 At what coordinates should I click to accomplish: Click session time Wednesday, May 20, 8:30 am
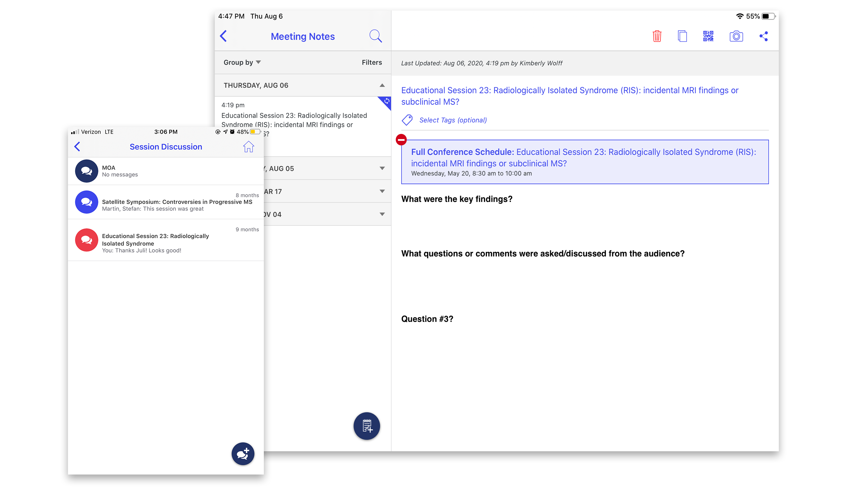coord(471,174)
